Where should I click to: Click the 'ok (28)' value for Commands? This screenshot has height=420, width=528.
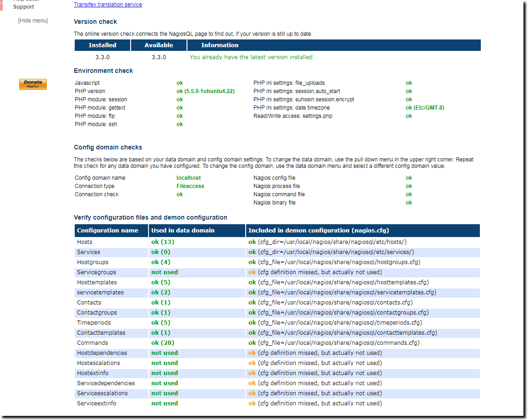(163, 343)
